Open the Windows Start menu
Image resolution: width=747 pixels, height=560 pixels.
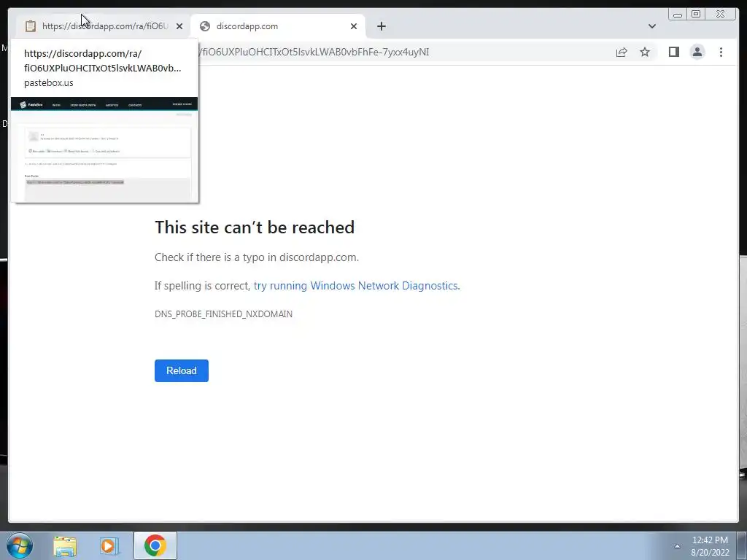click(x=20, y=545)
